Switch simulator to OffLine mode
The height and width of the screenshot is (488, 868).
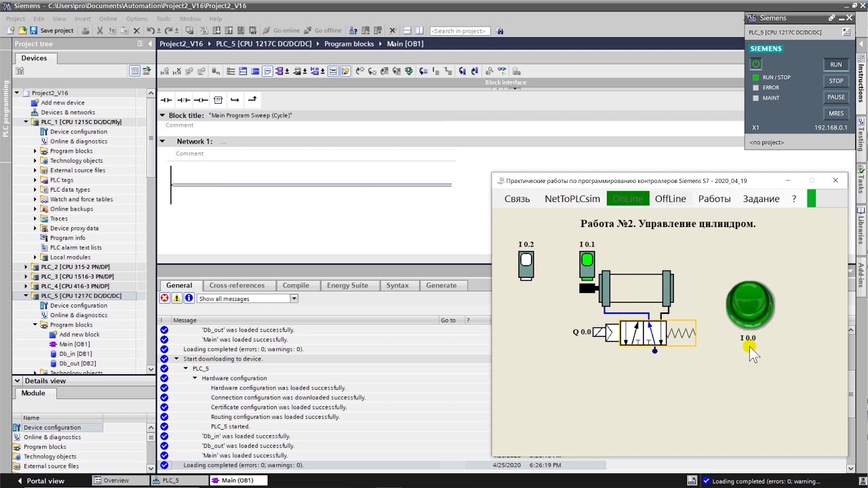(670, 199)
